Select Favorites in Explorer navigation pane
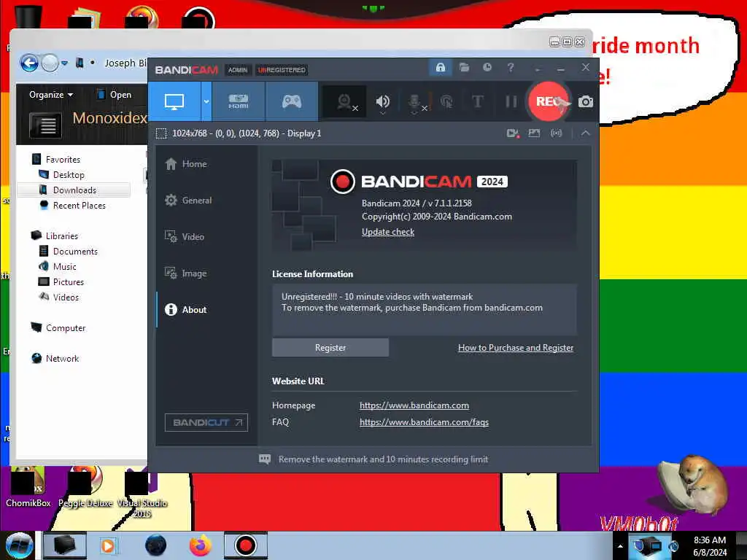Viewport: 747px width, 560px height. tap(63, 159)
